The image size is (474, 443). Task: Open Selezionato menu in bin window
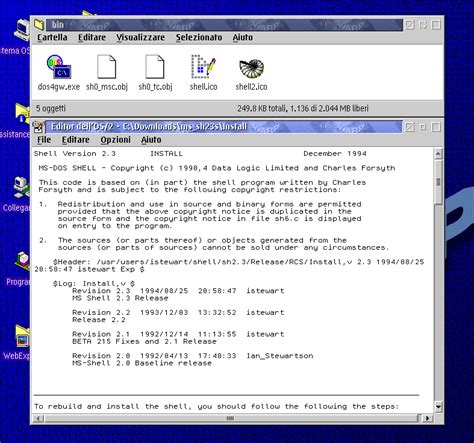(x=199, y=37)
